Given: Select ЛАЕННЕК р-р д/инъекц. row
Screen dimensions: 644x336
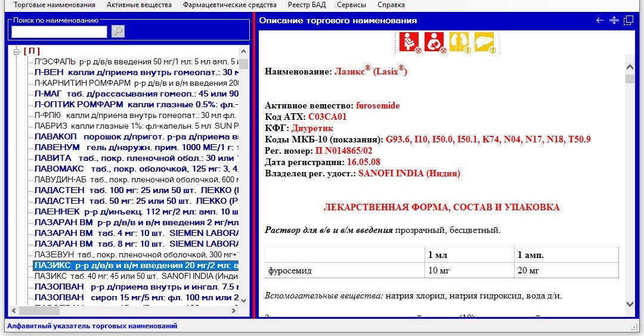Looking at the screenshot, I should [136, 211].
